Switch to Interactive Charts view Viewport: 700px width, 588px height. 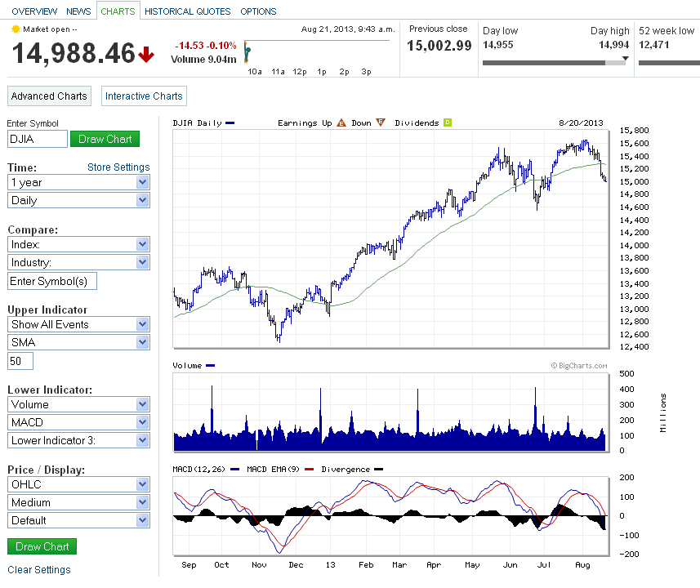coord(144,96)
